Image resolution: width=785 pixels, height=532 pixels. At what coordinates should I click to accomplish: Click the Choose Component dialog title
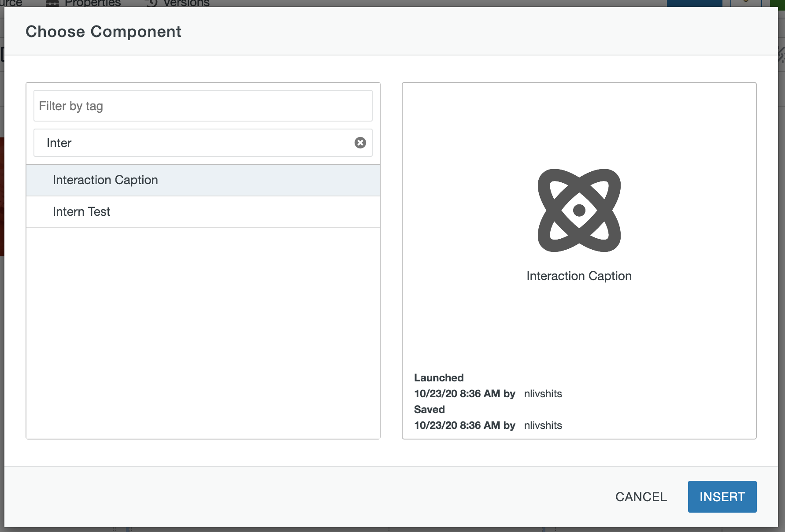pos(104,32)
